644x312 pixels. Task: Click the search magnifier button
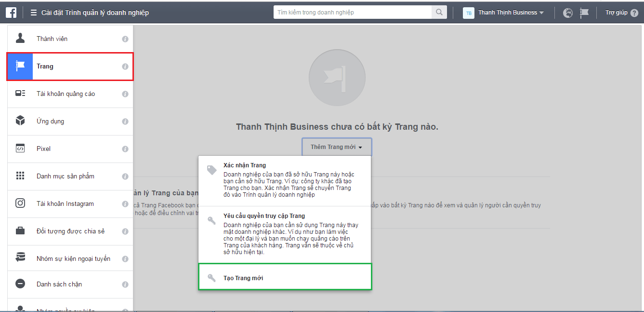439,13
